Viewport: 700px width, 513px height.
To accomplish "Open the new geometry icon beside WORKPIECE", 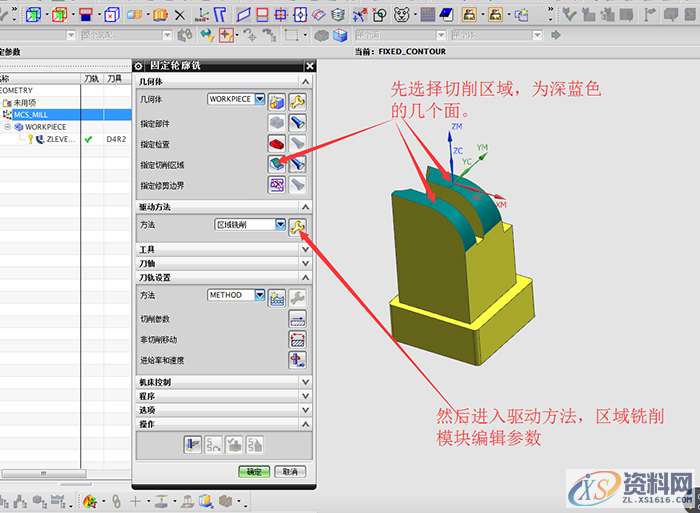I will pos(277,102).
